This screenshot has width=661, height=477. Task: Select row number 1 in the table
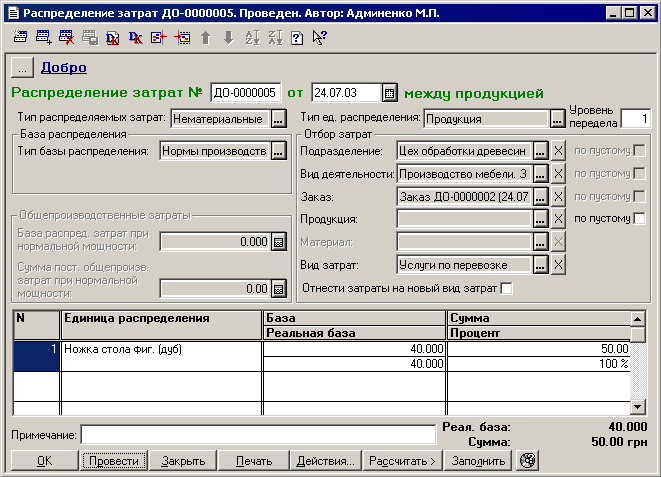tap(36, 356)
